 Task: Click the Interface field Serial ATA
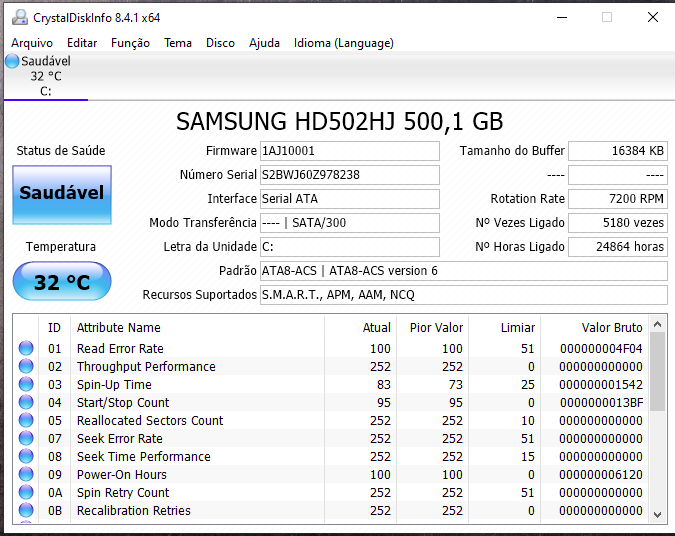(350, 199)
